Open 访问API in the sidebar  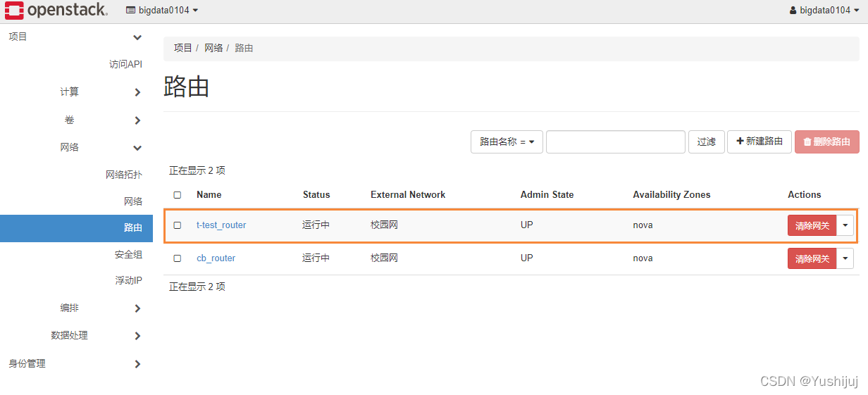click(125, 64)
